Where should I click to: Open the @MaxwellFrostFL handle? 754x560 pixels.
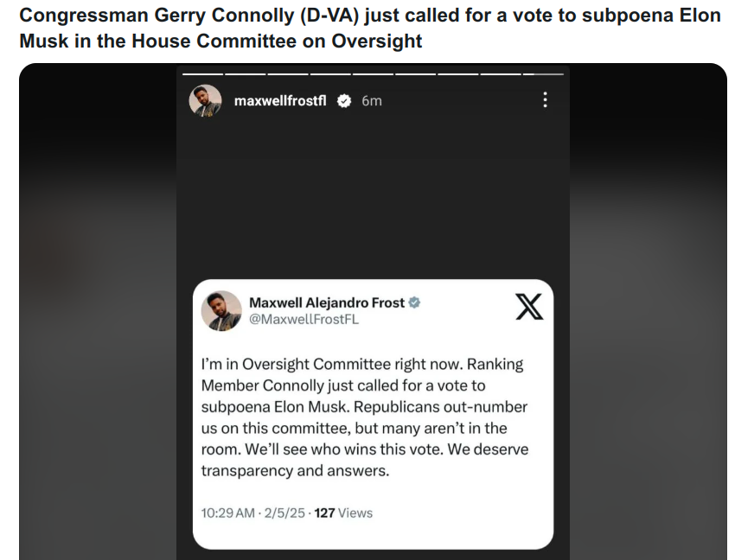[x=304, y=319]
